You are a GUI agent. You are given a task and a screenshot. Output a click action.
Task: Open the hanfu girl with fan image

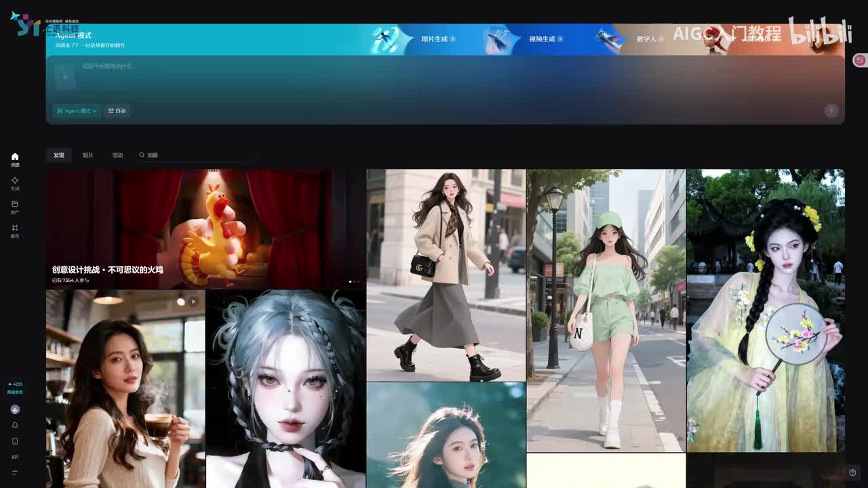(766, 310)
